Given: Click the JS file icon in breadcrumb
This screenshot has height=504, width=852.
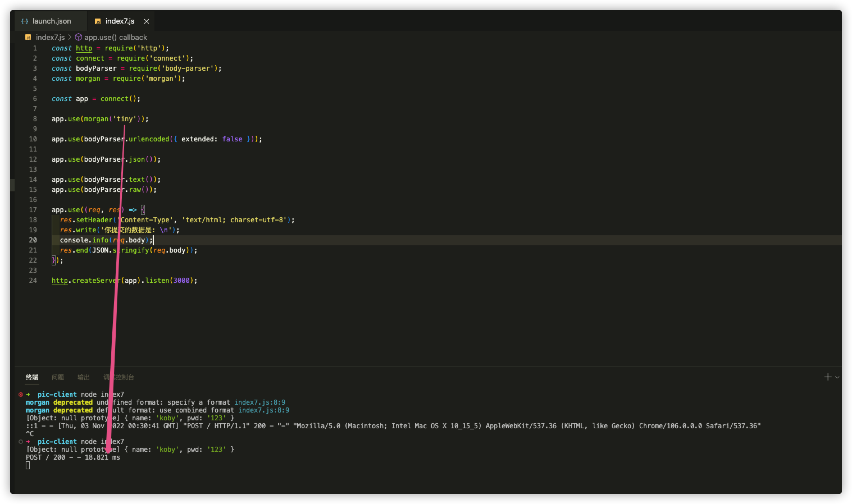Looking at the screenshot, I should click(x=28, y=37).
